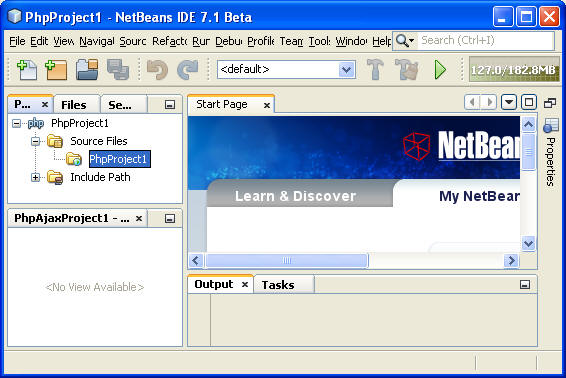Screen dimensions: 566x378
Task: Click the restore window group icon
Action: tap(550, 103)
